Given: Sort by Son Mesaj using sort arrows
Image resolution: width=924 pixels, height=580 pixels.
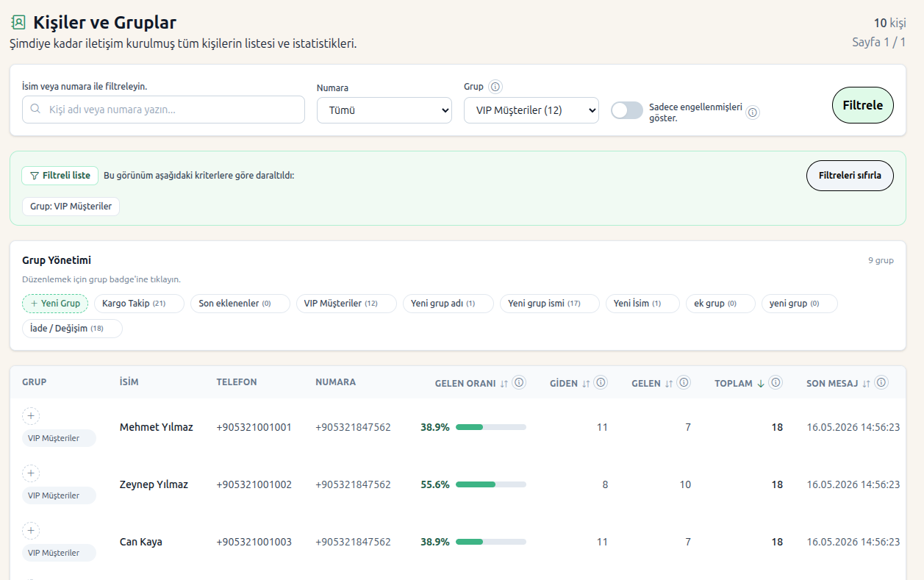Looking at the screenshot, I should (867, 384).
